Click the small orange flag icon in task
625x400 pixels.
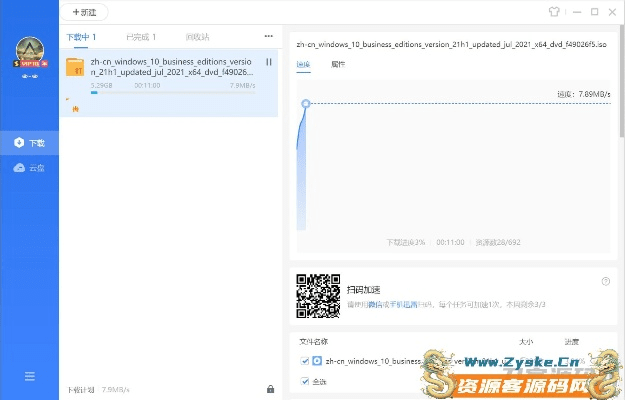point(67,99)
